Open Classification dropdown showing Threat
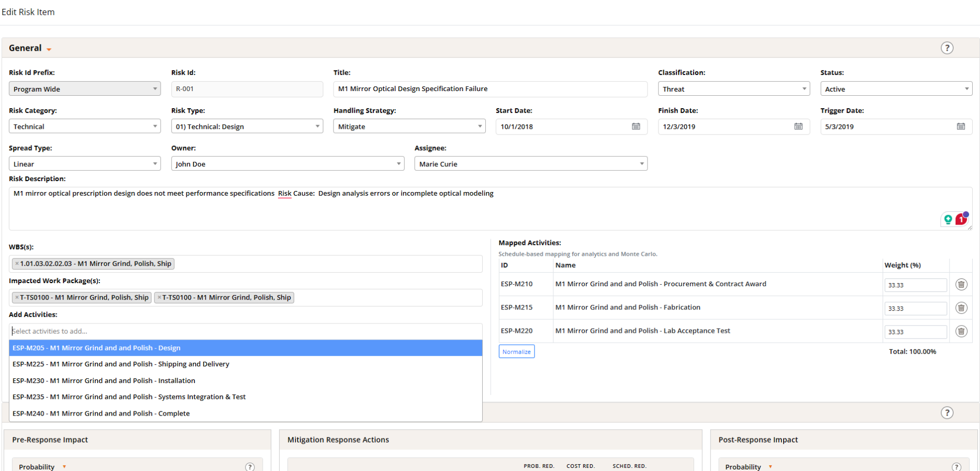This screenshot has width=980, height=471. click(733, 89)
